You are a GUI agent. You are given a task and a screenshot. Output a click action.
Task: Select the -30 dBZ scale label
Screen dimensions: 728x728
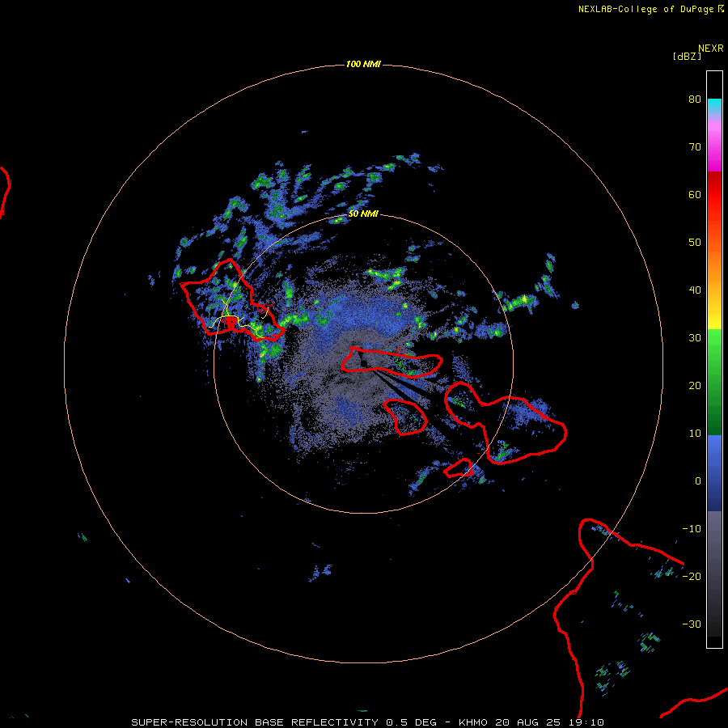692,624
